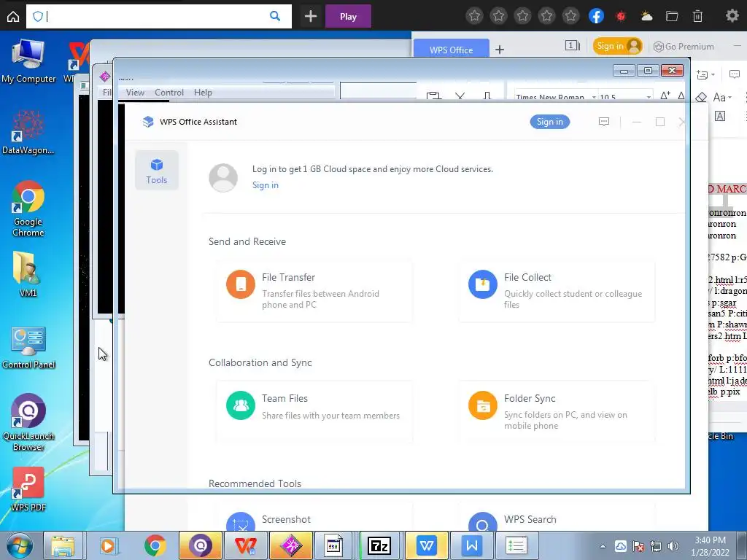Open the Folder Sync card title
This screenshot has height=560, width=747.
pos(530,398)
